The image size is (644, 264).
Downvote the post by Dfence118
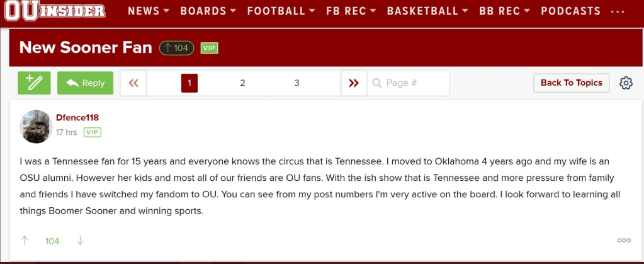coord(80,240)
